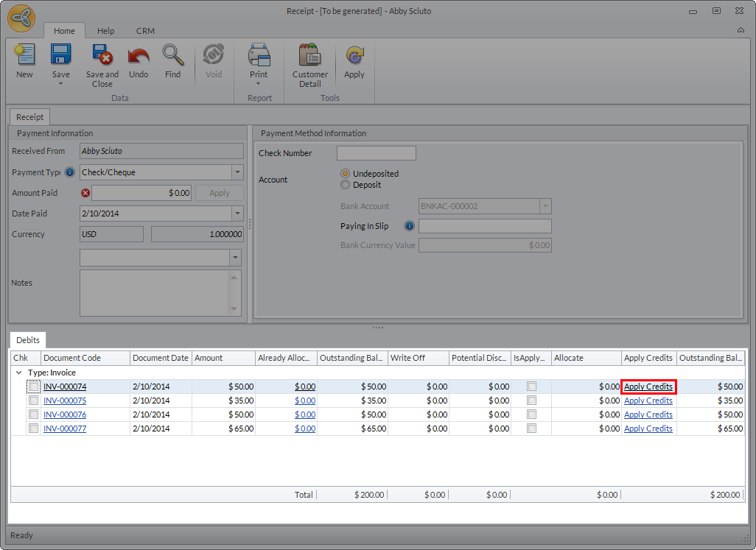Collapse the Type: Invoice group

tap(18, 373)
